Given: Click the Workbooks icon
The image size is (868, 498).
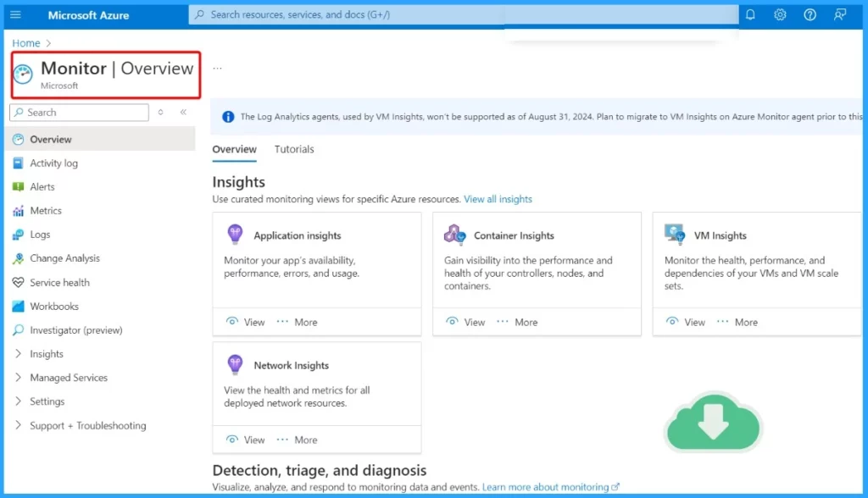Looking at the screenshot, I should (x=19, y=306).
